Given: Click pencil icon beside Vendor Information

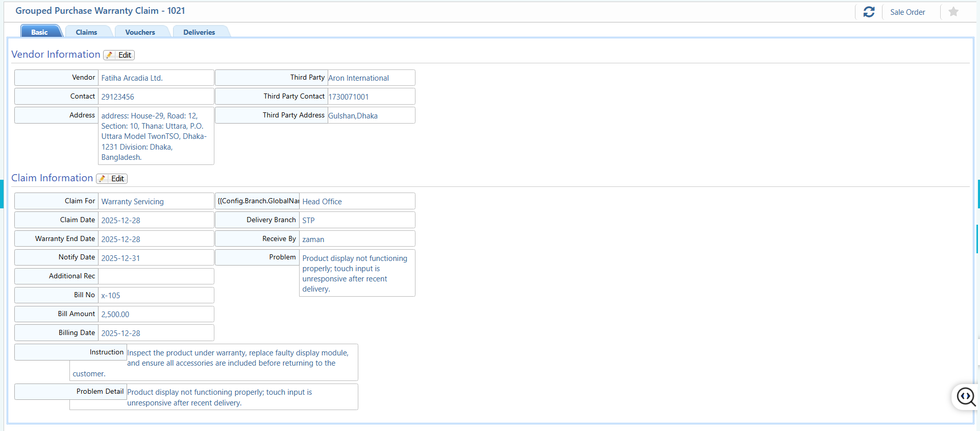Looking at the screenshot, I should click(110, 55).
